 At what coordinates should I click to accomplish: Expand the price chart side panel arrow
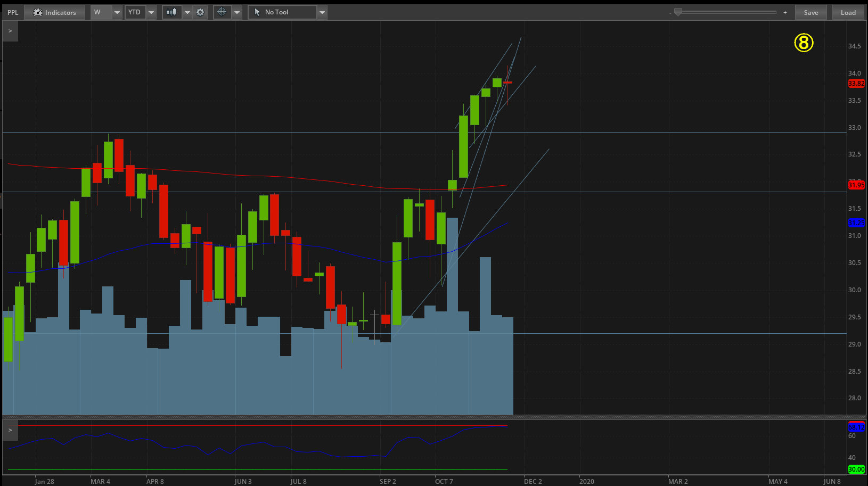pyautogui.click(x=10, y=31)
